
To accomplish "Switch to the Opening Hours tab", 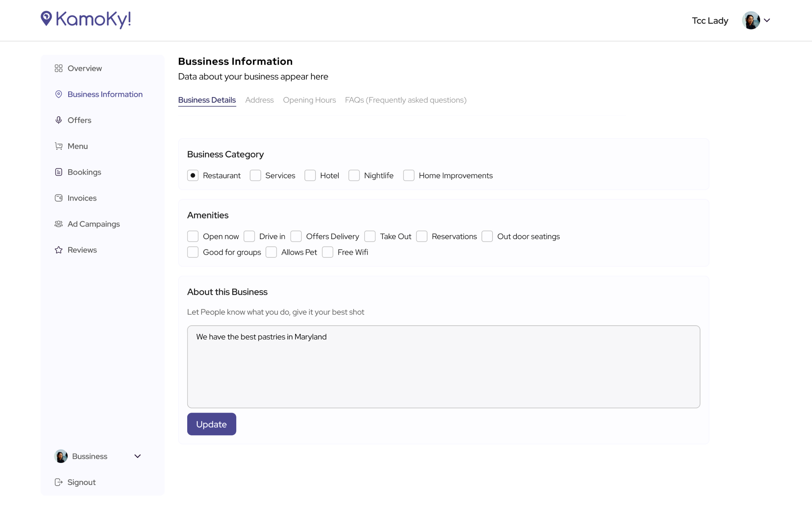I will point(309,100).
